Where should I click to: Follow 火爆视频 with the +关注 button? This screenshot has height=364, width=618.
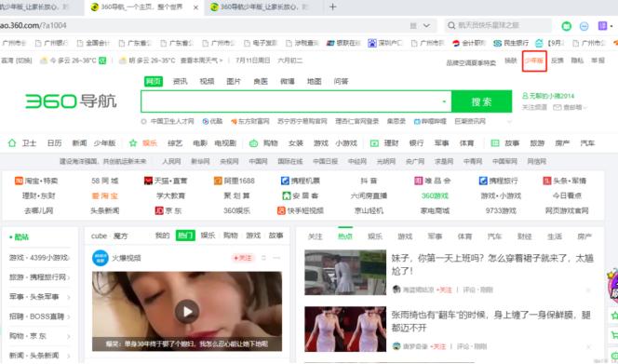(242, 258)
